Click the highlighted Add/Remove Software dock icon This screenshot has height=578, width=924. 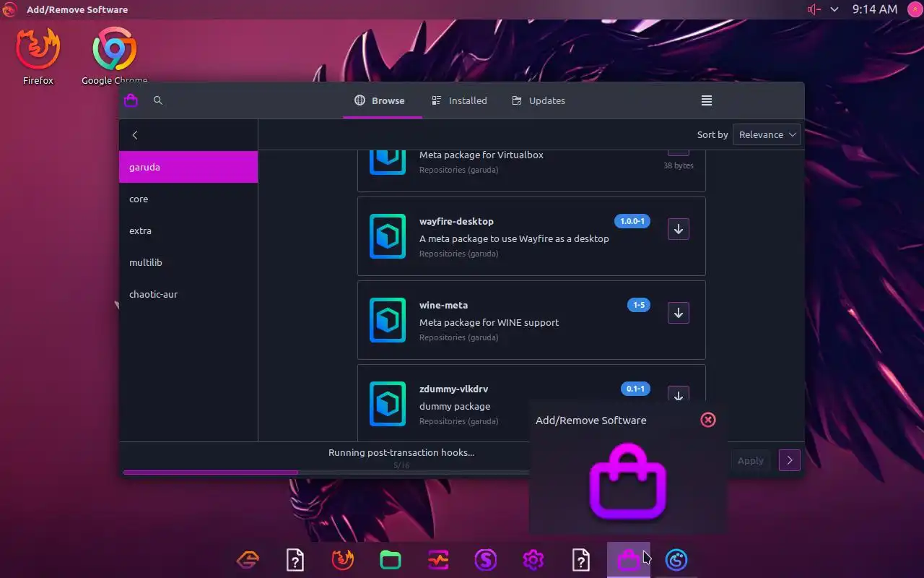[629, 560]
